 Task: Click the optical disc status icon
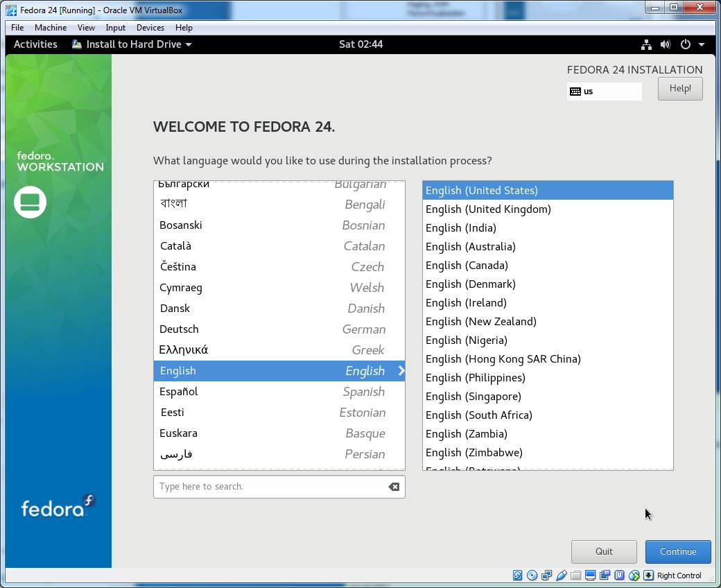(532, 575)
